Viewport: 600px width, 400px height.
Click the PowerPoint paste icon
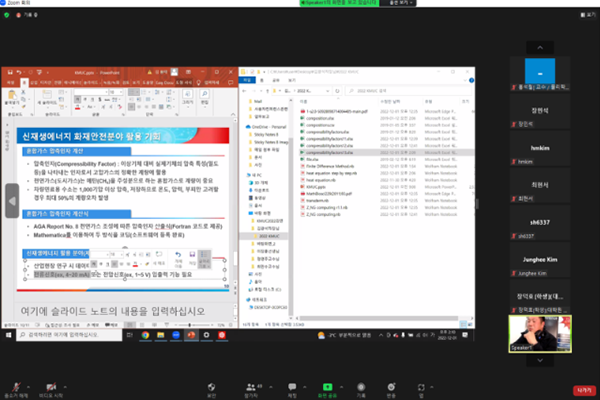tap(12, 95)
